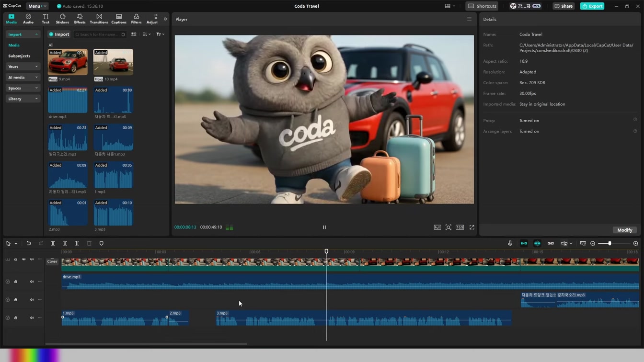Mute the 1.mp3 audio track
Screen dimensions: 644x362
coord(32,317)
